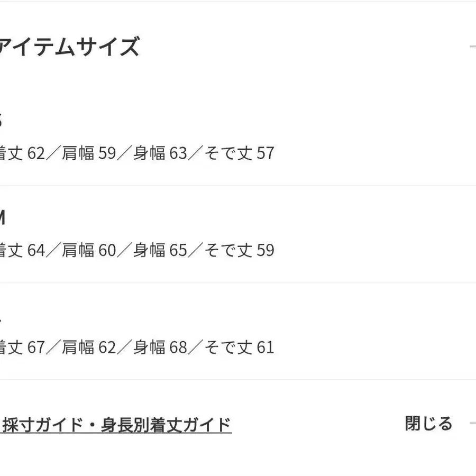Collapse the アイテムサイズ section via minus icon
Image resolution: width=476 pixels, height=476 pixels.
click(472, 47)
